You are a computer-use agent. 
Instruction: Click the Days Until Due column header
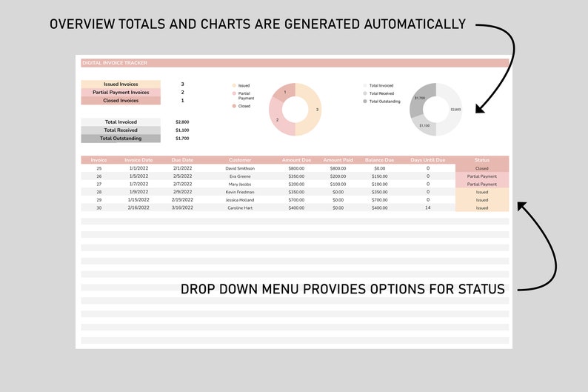(428, 160)
